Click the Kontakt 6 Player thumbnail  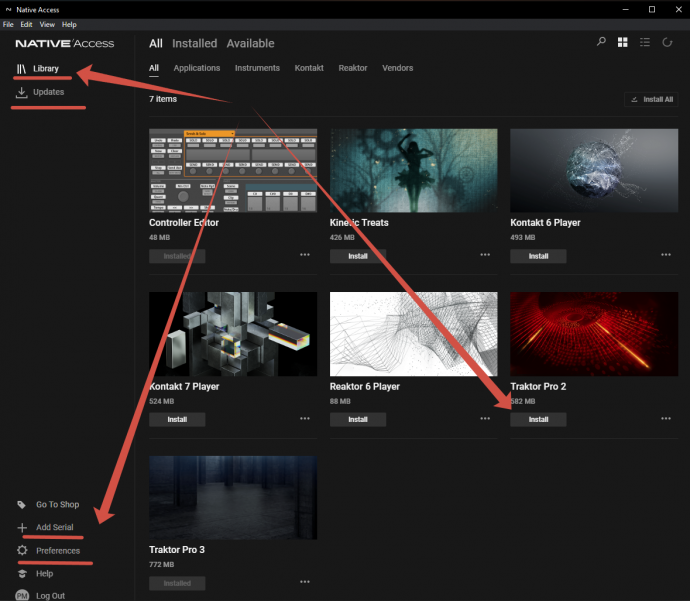tap(594, 171)
